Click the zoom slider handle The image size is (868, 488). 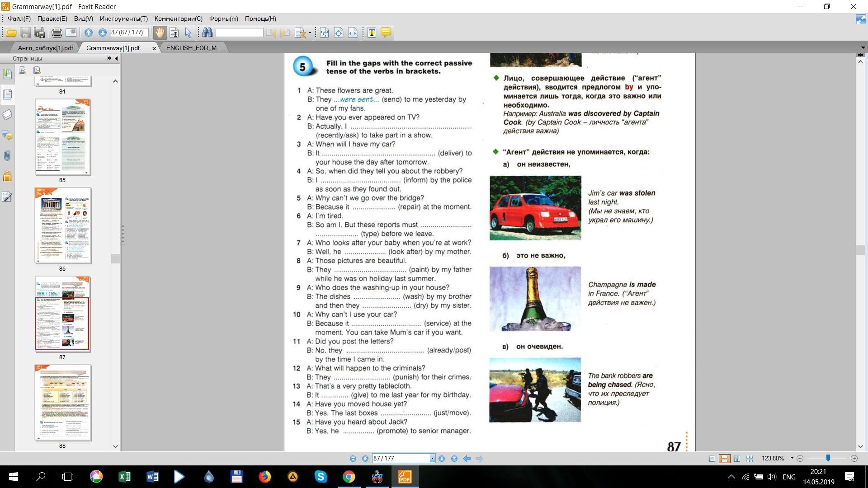(x=828, y=458)
